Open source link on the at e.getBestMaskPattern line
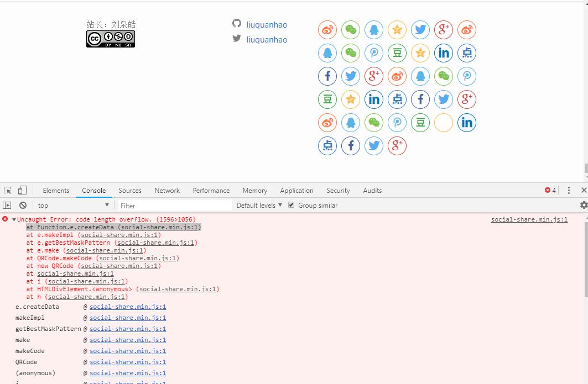 point(156,243)
